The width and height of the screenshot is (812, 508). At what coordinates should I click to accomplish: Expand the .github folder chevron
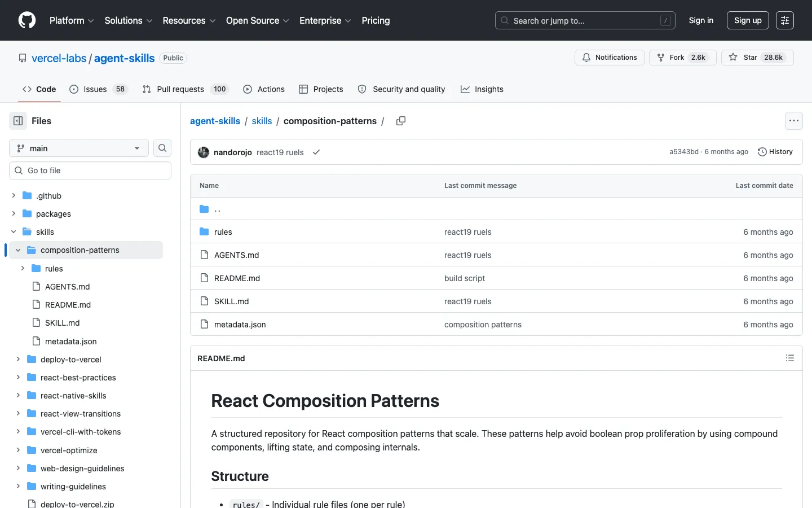click(x=14, y=196)
